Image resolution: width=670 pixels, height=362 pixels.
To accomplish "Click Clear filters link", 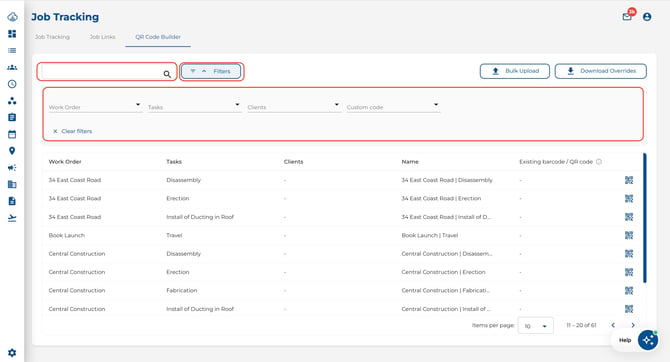I will 73,131.
